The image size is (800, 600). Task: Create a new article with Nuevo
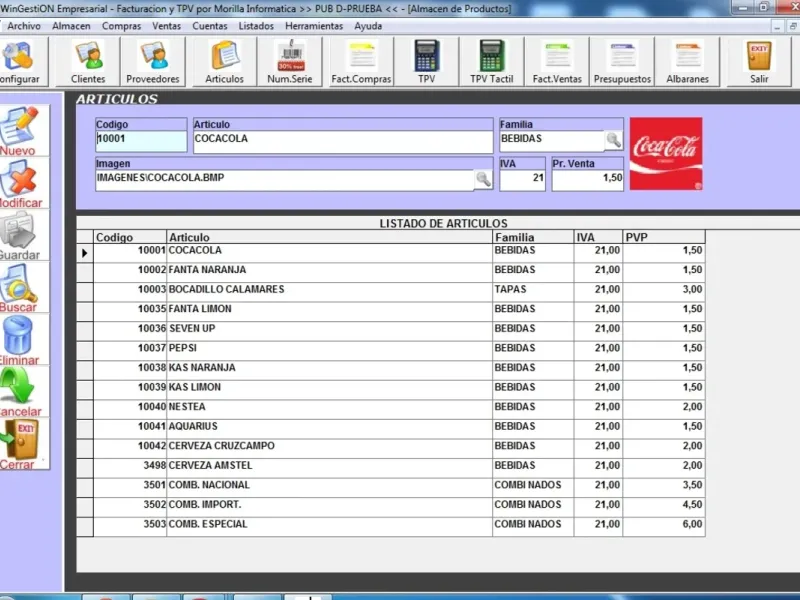(x=18, y=131)
